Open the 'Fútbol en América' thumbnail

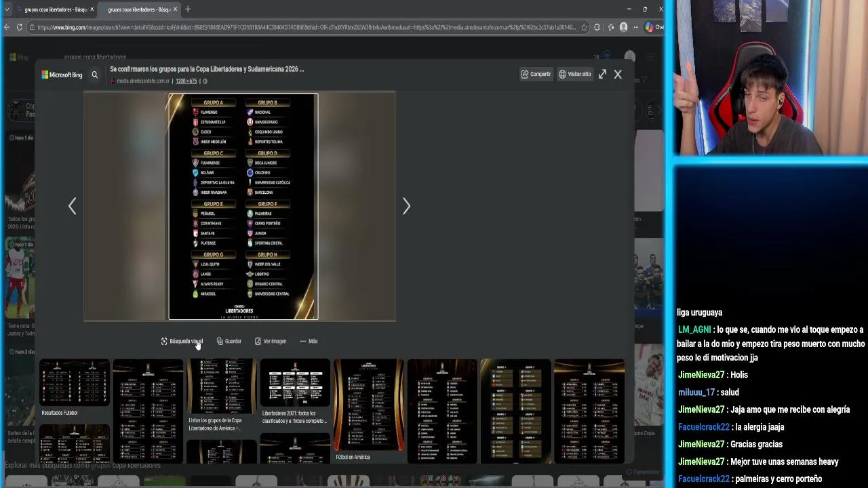(x=368, y=405)
